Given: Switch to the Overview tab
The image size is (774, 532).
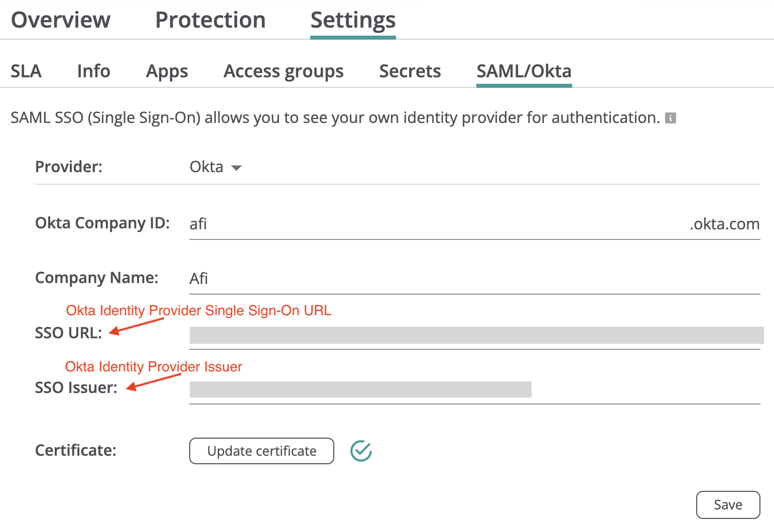Looking at the screenshot, I should click(61, 20).
